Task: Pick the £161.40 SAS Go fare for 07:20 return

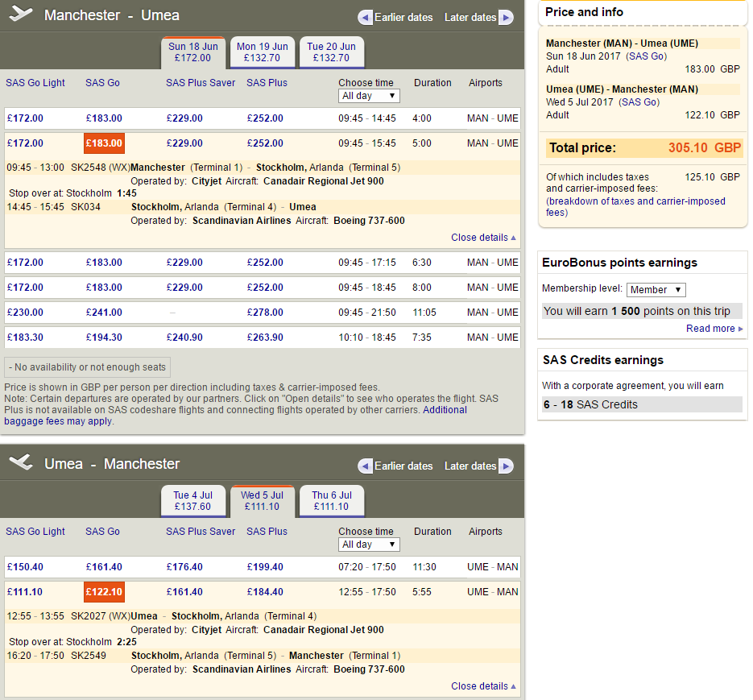Action: 104,567
